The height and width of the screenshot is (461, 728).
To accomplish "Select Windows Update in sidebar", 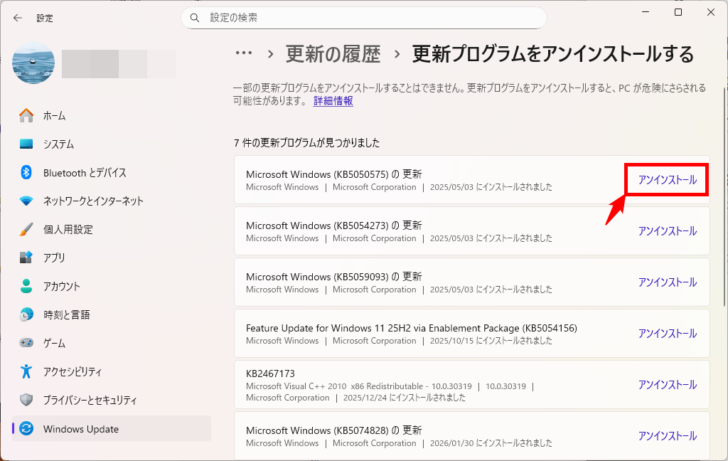I will click(111, 429).
